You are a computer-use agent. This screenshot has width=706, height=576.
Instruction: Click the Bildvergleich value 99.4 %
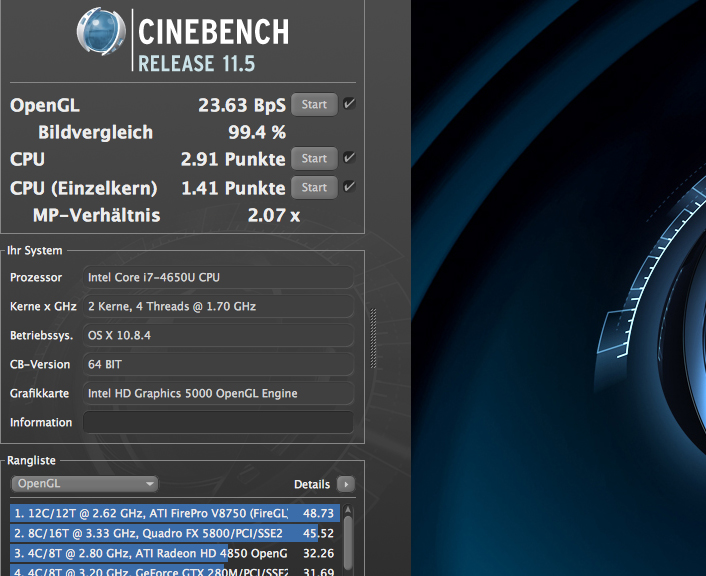click(x=257, y=132)
